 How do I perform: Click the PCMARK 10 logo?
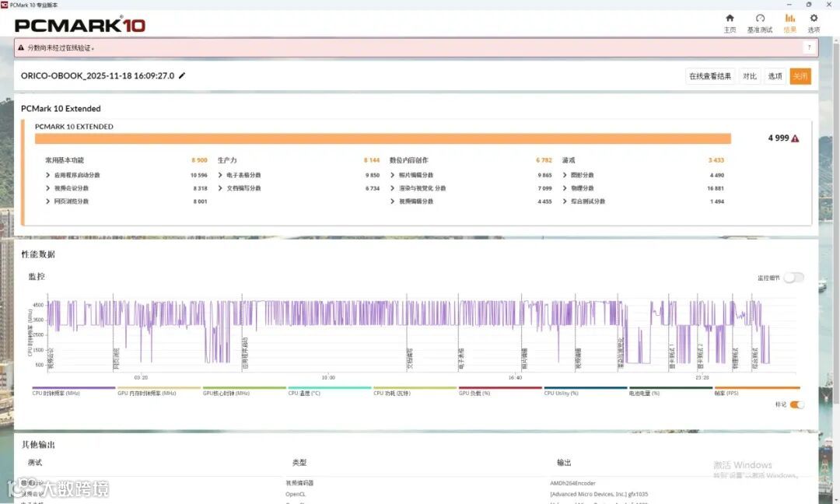click(x=80, y=25)
